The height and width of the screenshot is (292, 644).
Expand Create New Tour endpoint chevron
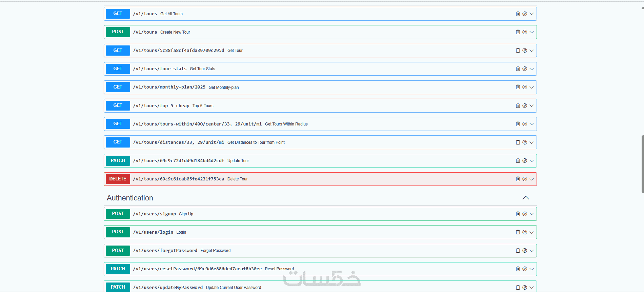coord(531,32)
